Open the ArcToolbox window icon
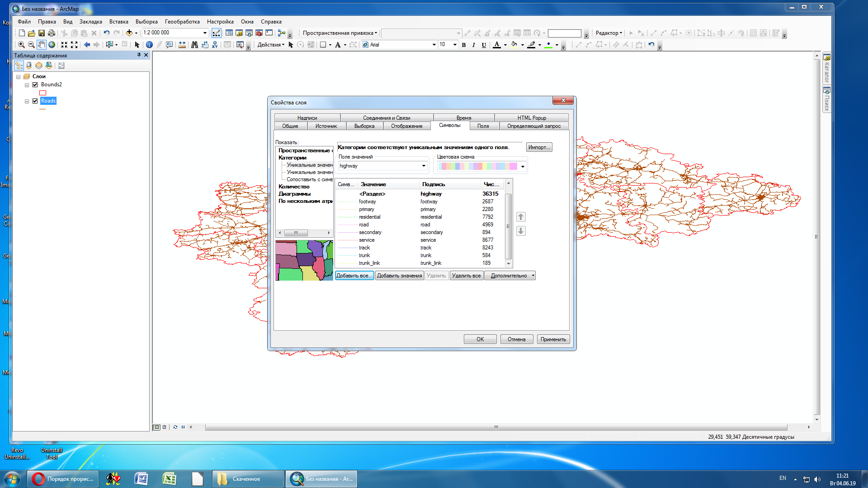 click(x=259, y=33)
